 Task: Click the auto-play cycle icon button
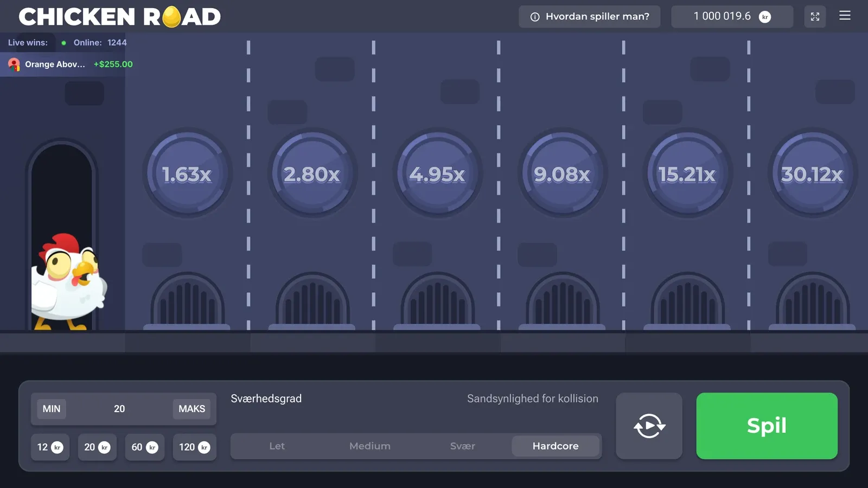649,426
